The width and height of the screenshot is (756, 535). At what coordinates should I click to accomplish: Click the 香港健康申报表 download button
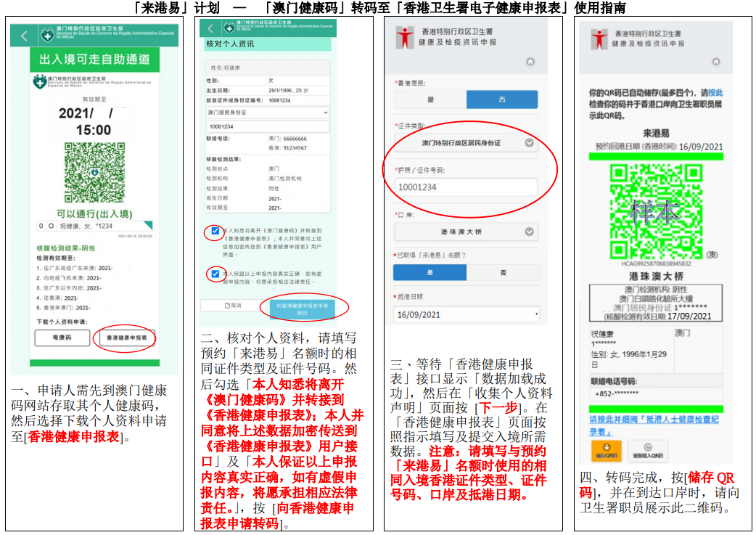click(126, 338)
